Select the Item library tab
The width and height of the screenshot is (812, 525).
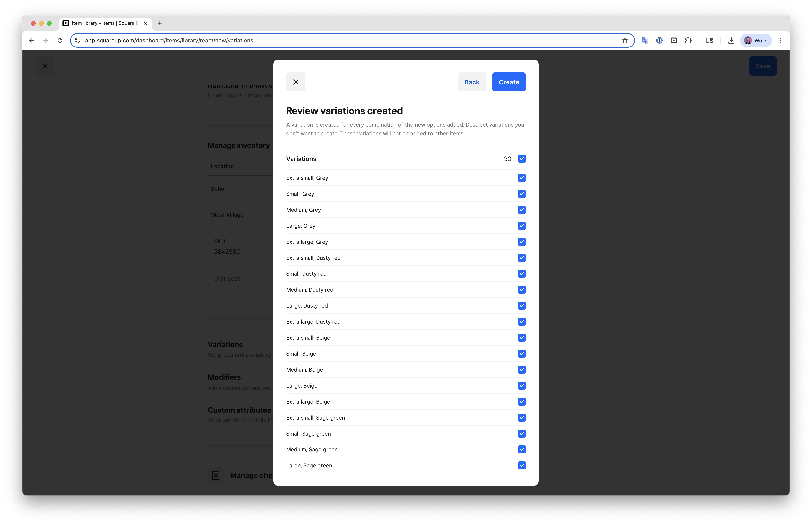point(102,23)
